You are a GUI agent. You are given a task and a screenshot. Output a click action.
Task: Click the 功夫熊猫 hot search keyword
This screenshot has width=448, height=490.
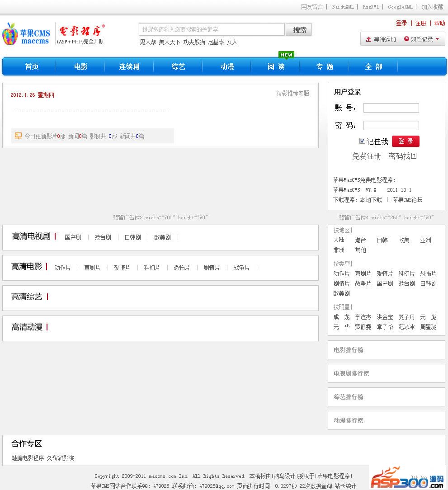(x=194, y=42)
